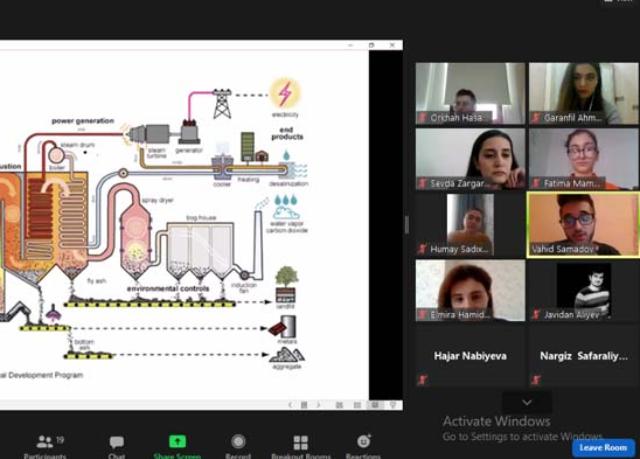
Task: Click the splitter handle beside gallery panel
Action: [407, 225]
